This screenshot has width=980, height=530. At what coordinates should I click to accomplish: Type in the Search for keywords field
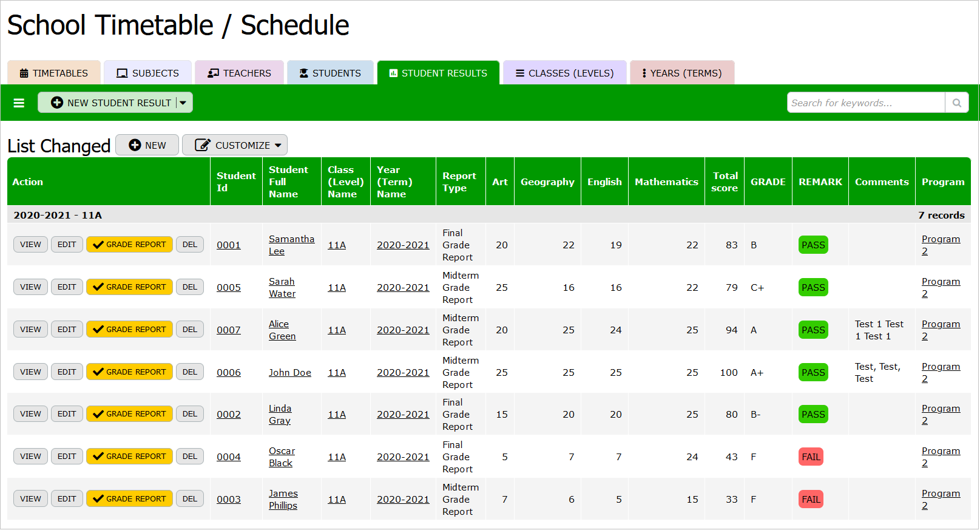(865, 103)
